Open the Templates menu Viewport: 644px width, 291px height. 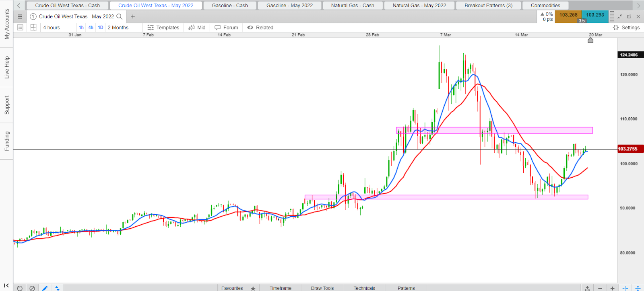tap(163, 27)
